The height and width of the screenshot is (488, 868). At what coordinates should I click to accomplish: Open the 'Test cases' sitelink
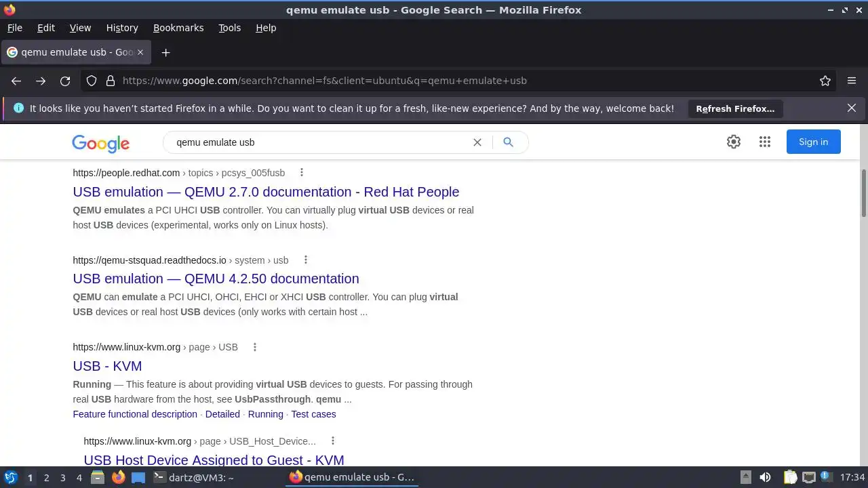313,414
